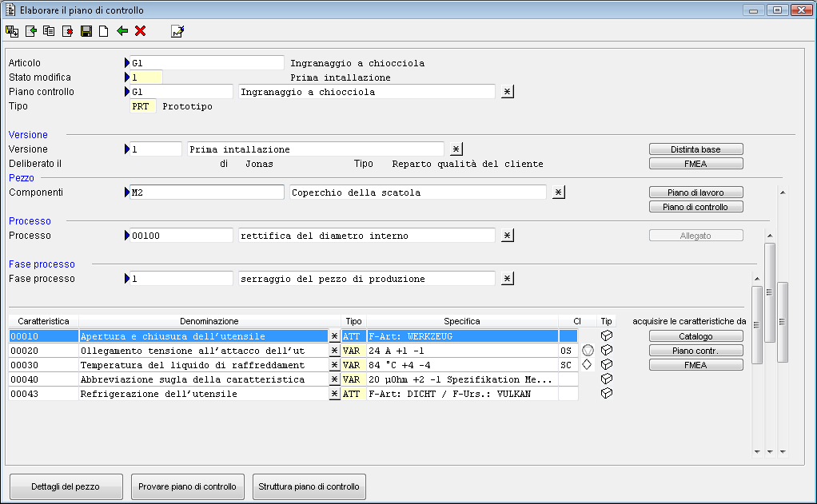The image size is (817, 504).
Task: Click the Processo field with 00100
Action: (181, 236)
